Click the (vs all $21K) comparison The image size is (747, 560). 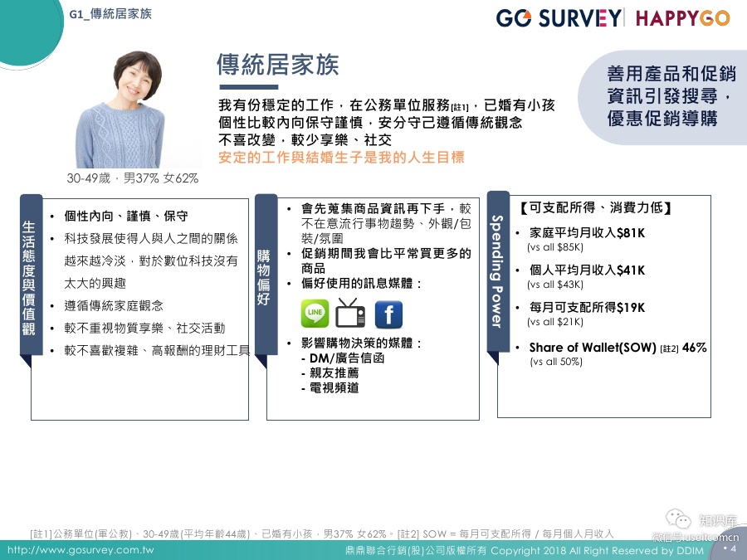pos(555,321)
